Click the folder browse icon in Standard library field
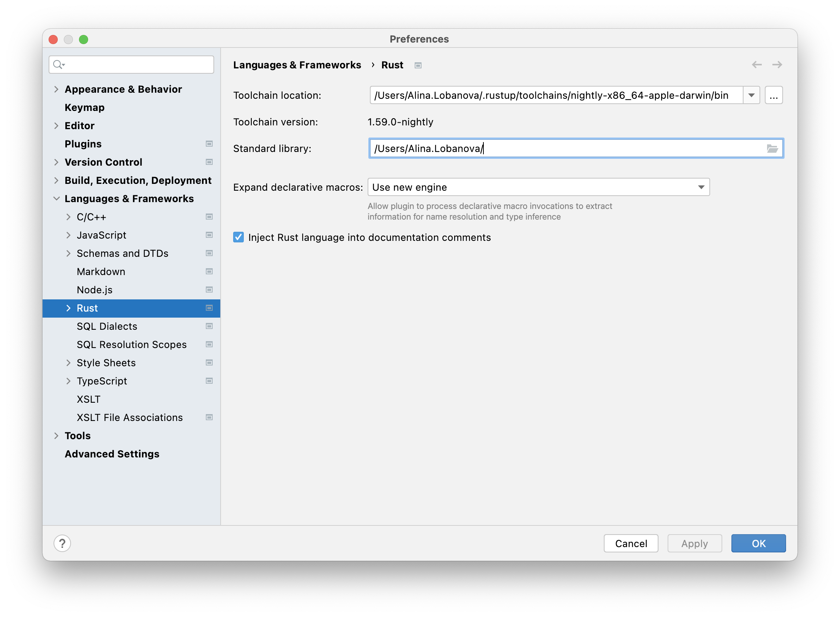The image size is (840, 617). (x=772, y=149)
